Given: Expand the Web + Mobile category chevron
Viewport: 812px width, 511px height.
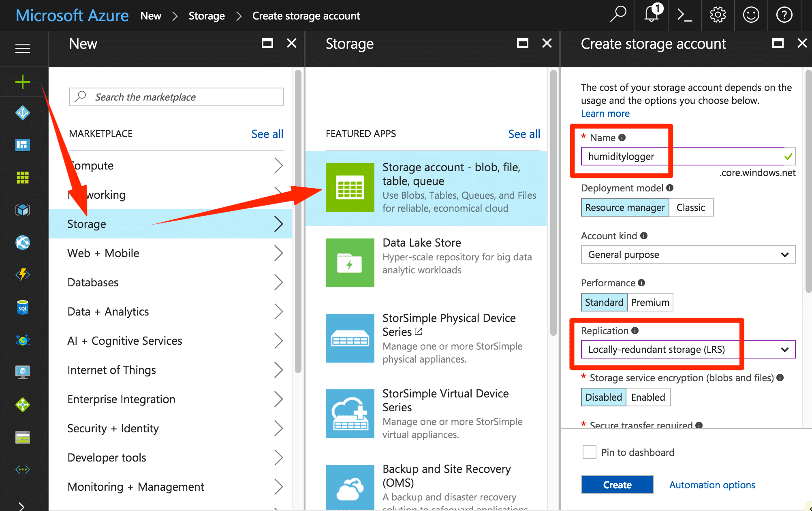Looking at the screenshot, I should [278, 253].
